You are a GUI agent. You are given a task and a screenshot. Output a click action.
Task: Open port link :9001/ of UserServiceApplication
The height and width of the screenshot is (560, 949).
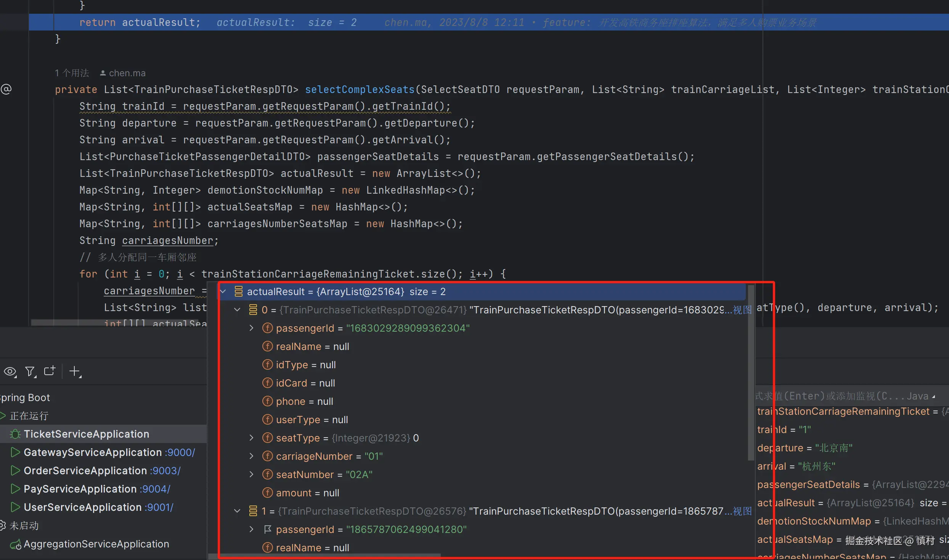click(160, 507)
